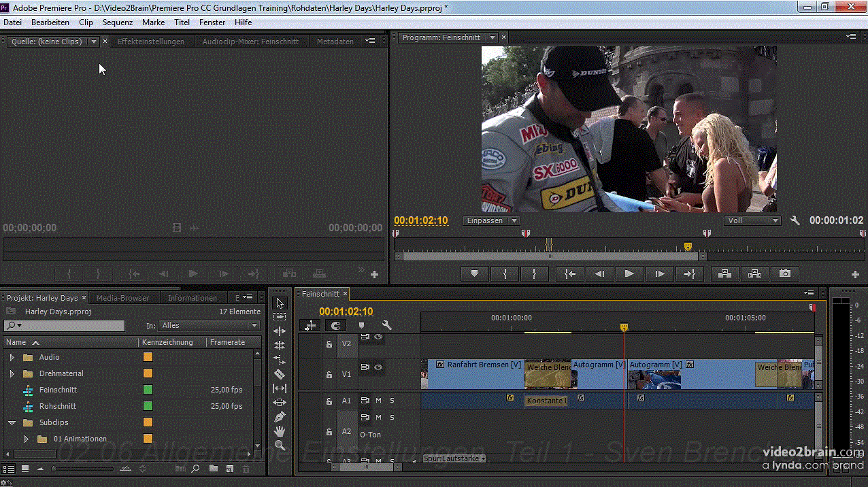The width and height of the screenshot is (868, 487).
Task: Switch Project panel to list view
Action: pyautogui.click(x=8, y=469)
